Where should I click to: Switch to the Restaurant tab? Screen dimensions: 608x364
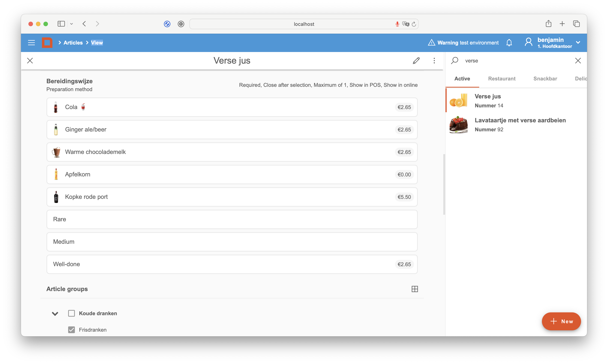point(501,79)
